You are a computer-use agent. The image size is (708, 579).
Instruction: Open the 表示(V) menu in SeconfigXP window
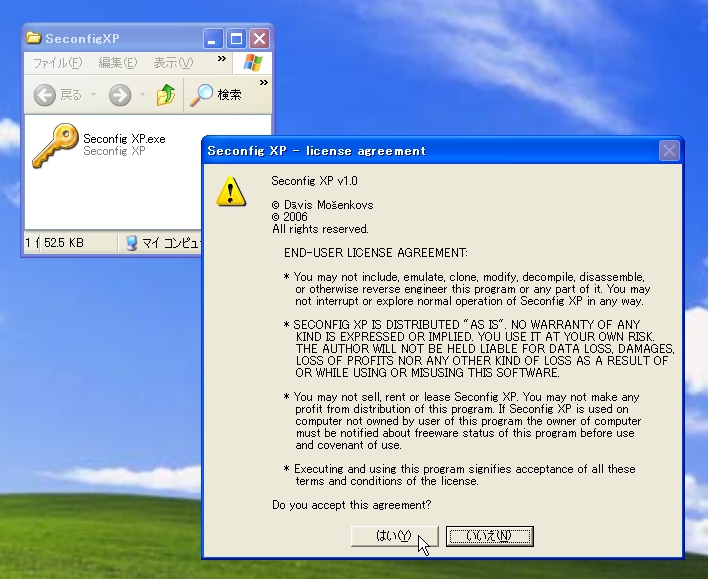click(173, 63)
